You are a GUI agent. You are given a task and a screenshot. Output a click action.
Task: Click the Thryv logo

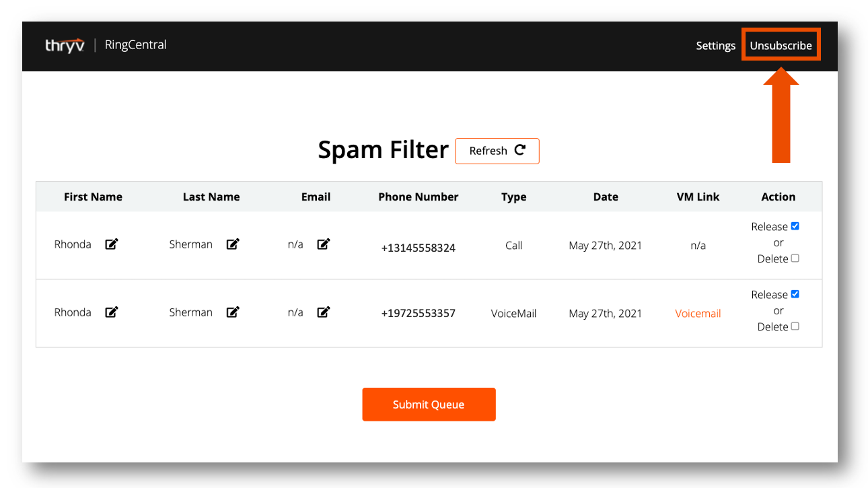click(x=65, y=46)
